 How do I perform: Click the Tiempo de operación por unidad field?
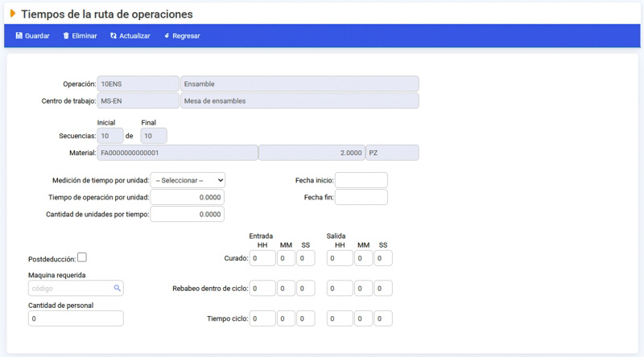188,197
